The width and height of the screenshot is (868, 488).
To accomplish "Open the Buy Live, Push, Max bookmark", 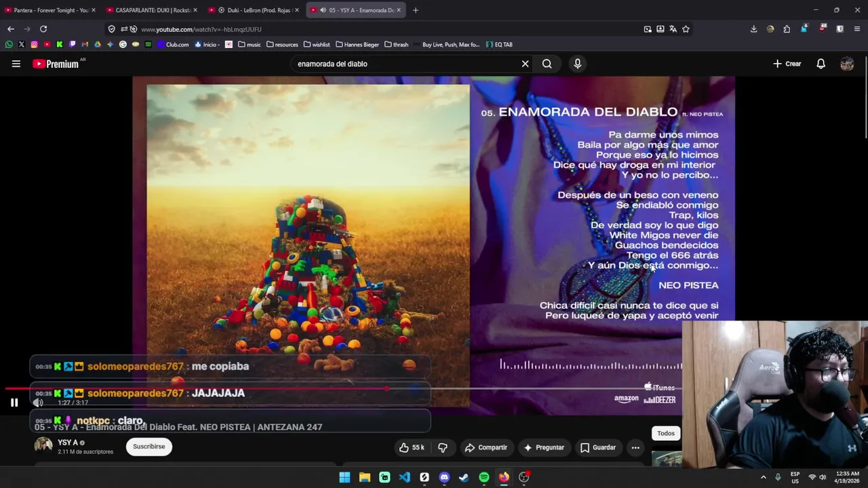I will tap(446, 45).
